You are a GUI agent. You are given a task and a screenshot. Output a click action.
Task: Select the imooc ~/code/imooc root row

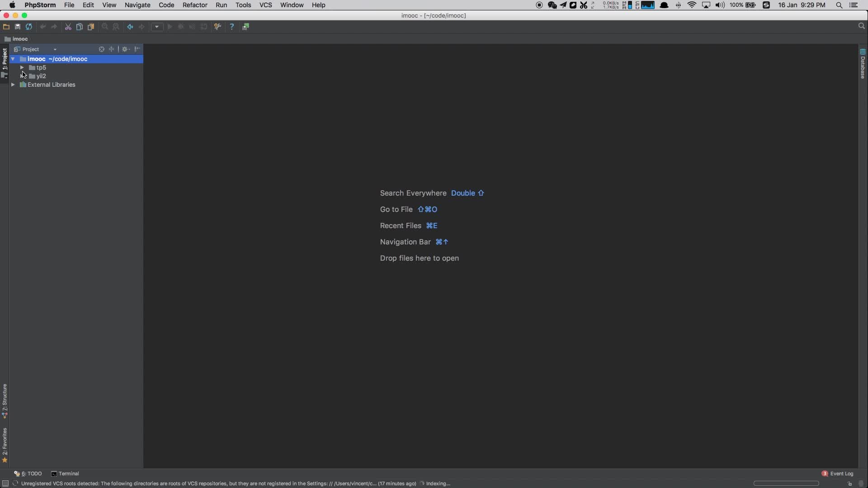pyautogui.click(x=76, y=59)
